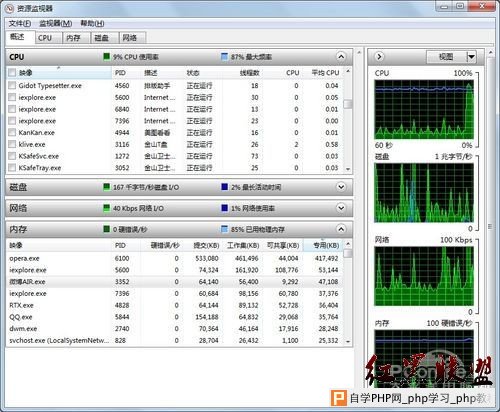
Task: Collapse graph pane with arrow button
Action: [x=379, y=57]
